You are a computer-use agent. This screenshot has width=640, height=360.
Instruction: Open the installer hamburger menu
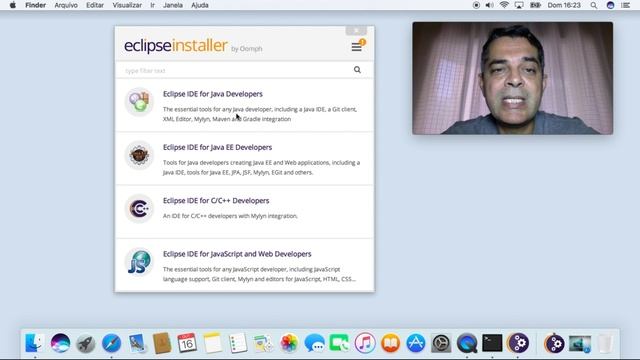coord(356,47)
